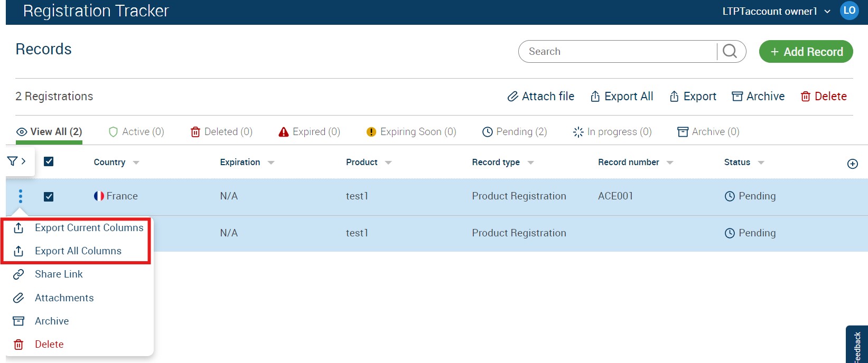Click into the Search input field
Screen dimensions: 868x363
618,52
